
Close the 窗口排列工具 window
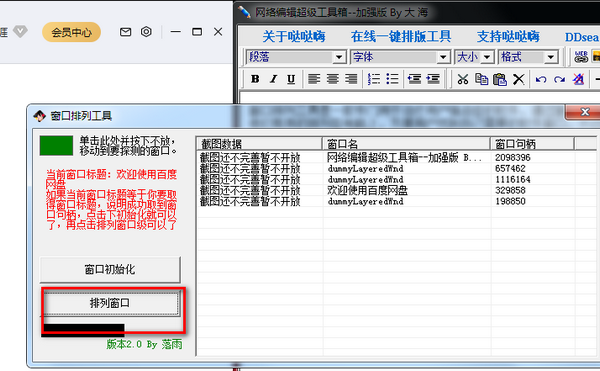click(x=584, y=112)
